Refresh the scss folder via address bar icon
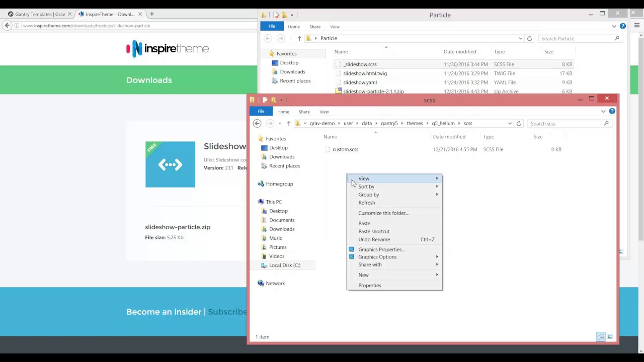Viewport: 644px width, 362px height. point(519,123)
